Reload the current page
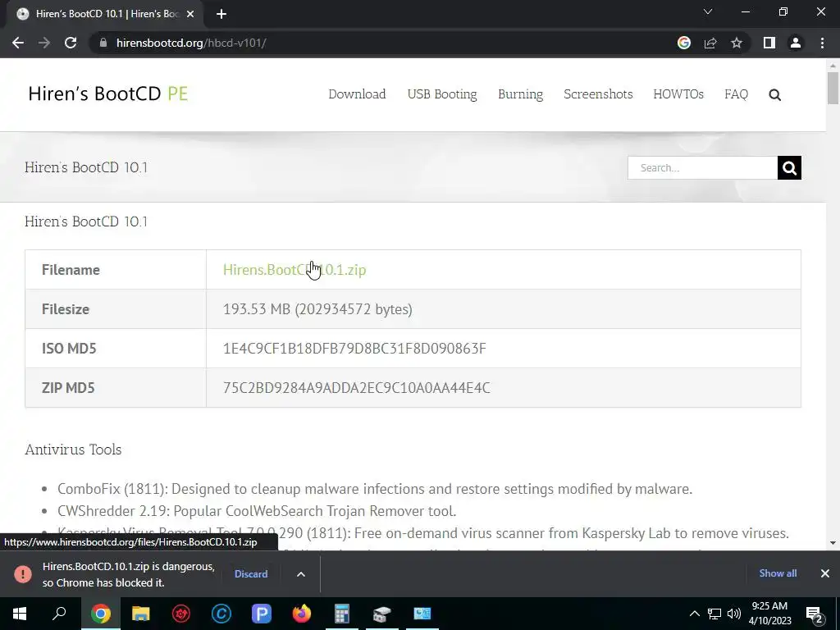The width and height of the screenshot is (840, 630). pos(71,43)
